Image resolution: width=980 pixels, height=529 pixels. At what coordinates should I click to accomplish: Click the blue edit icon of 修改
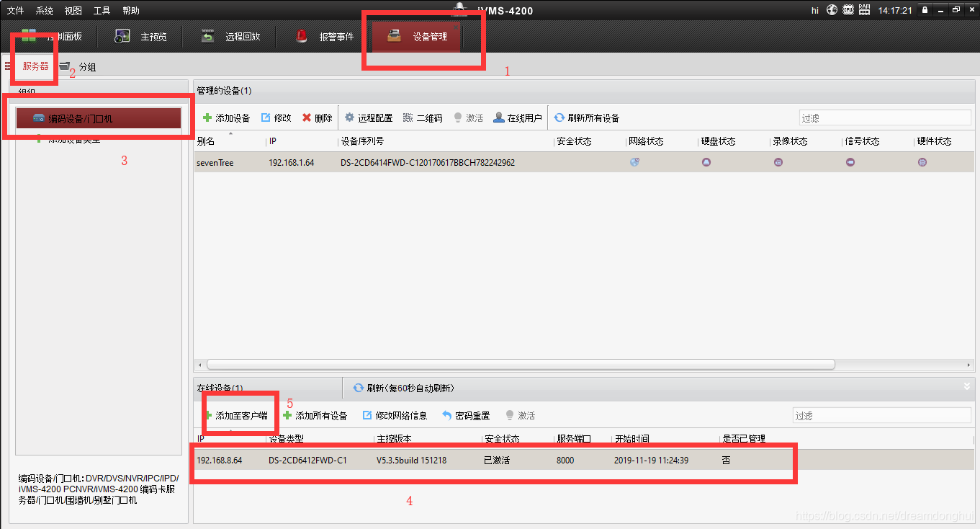[266, 117]
